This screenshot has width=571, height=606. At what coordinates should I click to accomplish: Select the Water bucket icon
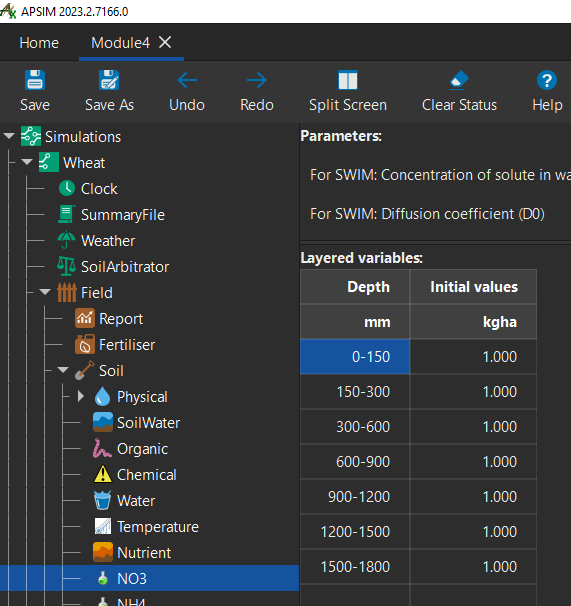(x=102, y=500)
